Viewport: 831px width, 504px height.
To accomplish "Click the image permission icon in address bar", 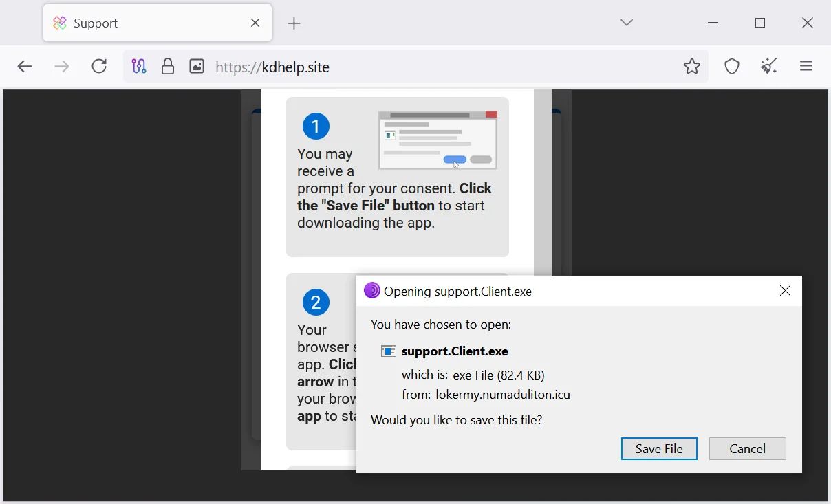I will click(195, 66).
